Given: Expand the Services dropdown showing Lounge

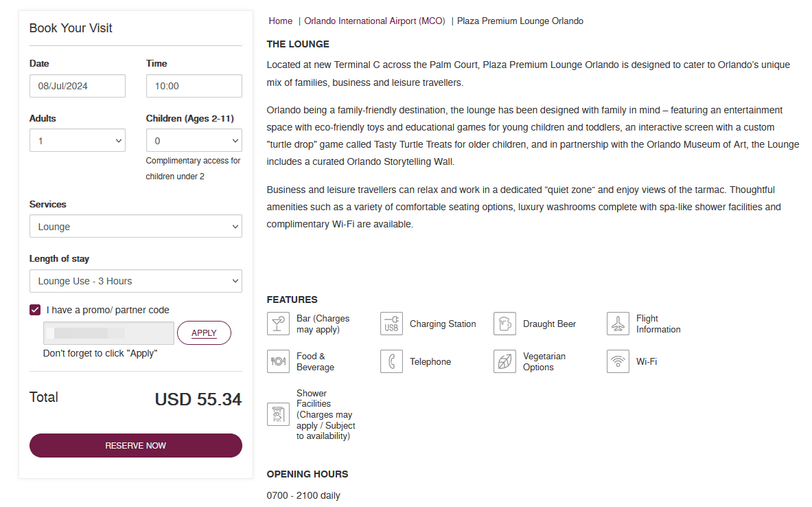Looking at the screenshot, I should click(136, 227).
